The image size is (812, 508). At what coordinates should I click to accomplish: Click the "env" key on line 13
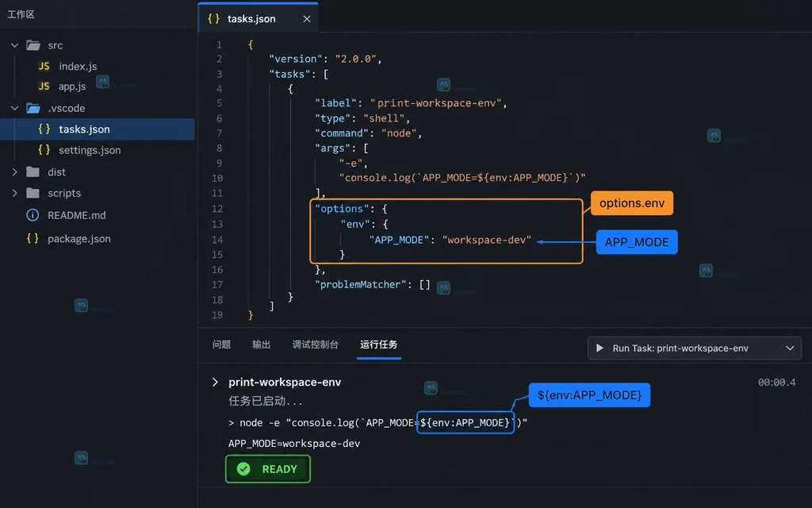point(355,224)
